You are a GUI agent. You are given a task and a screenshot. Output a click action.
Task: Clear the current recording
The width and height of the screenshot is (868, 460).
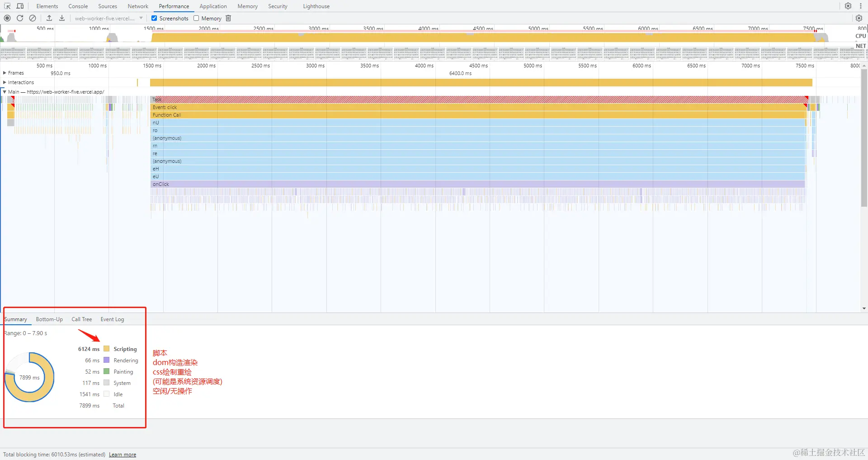coord(32,18)
